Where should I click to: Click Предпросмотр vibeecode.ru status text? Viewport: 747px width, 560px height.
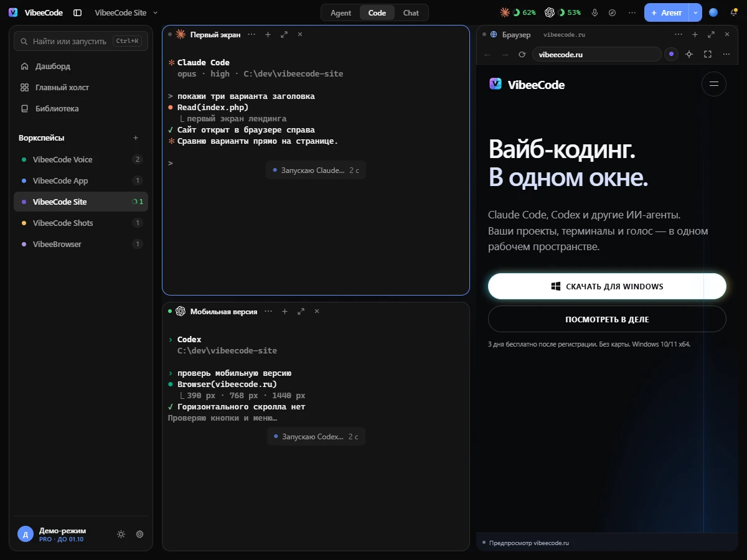coord(529,543)
